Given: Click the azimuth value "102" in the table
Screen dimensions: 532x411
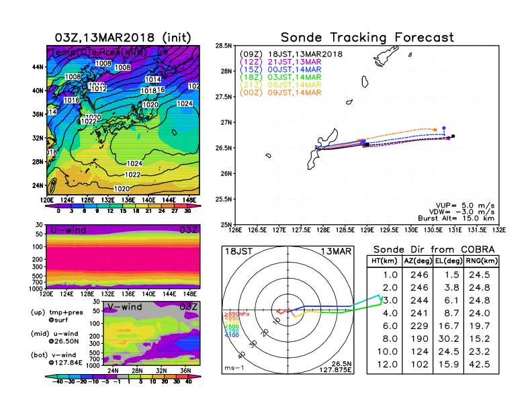Looking at the screenshot, I should click(419, 365).
